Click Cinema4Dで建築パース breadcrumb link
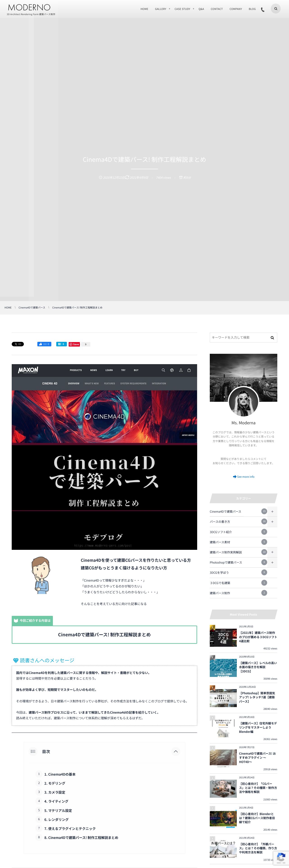289x868 pixels. pyautogui.click(x=32, y=308)
